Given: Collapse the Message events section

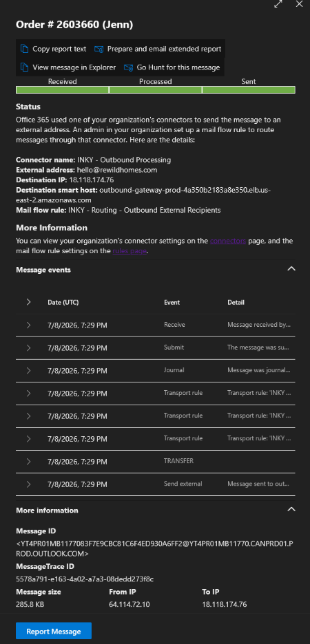Looking at the screenshot, I should click(291, 269).
